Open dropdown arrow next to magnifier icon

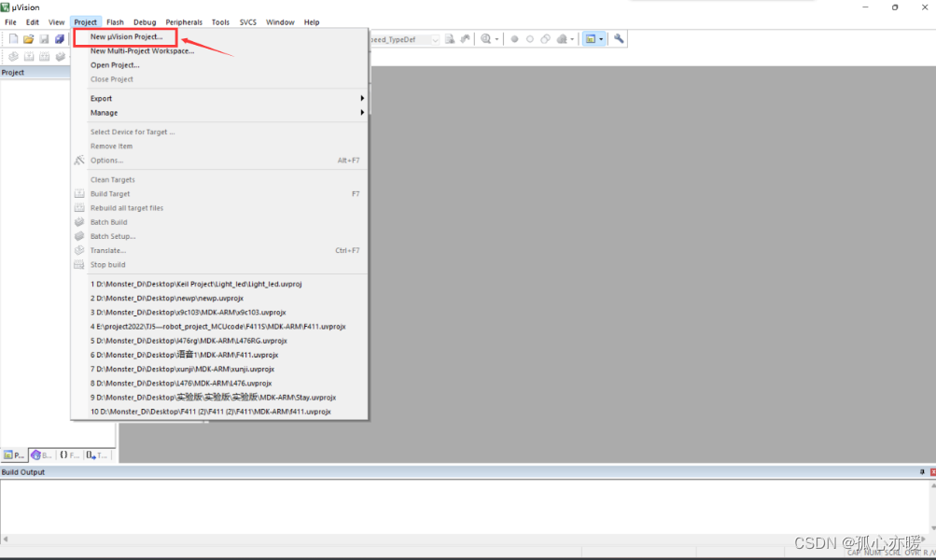point(496,39)
